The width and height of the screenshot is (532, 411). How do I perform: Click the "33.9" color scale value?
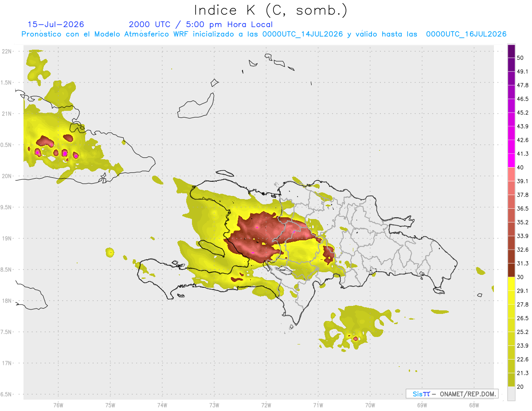pyautogui.click(x=523, y=236)
